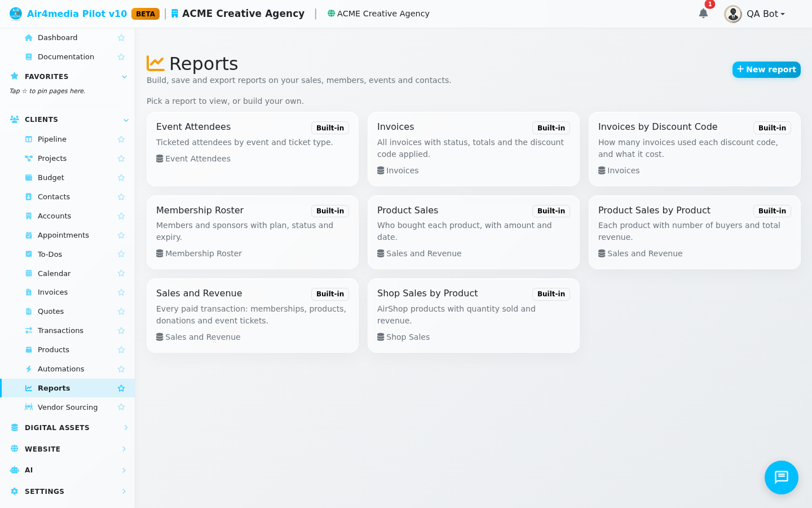Star the Reports page as favorite

coord(121,388)
